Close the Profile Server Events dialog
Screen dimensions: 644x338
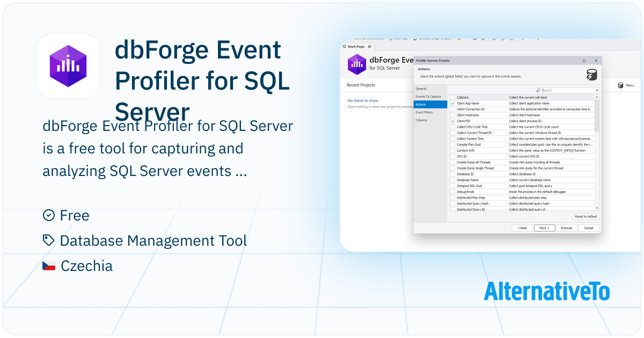point(595,61)
